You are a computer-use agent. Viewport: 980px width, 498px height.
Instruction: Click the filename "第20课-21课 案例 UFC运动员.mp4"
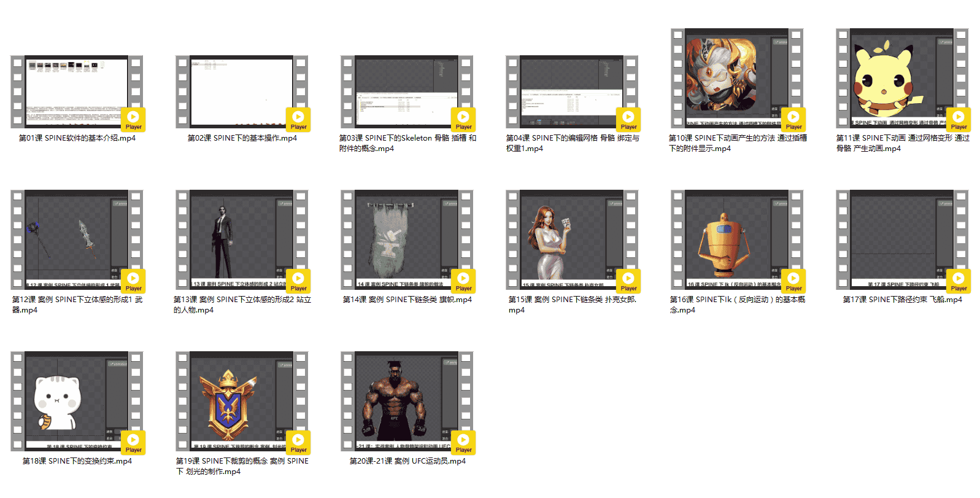407,461
